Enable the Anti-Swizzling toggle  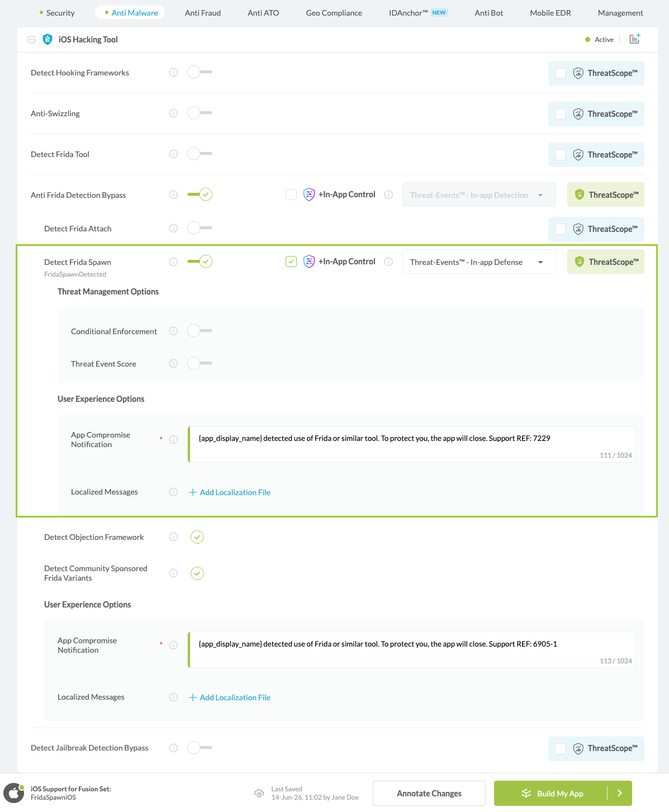click(200, 113)
